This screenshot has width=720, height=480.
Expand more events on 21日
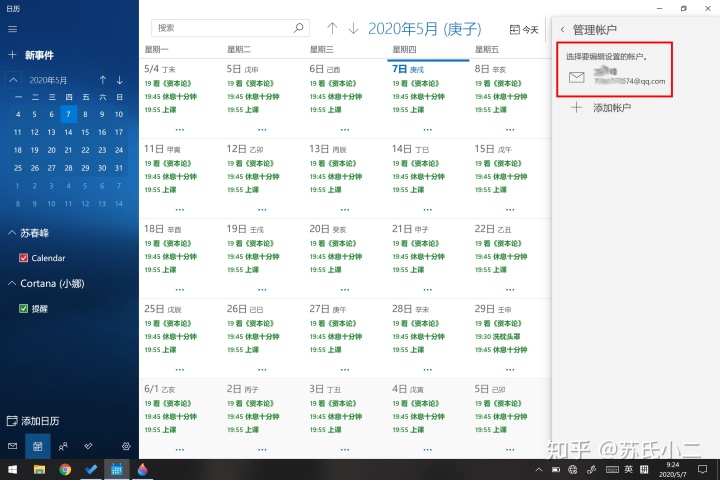[x=428, y=289]
